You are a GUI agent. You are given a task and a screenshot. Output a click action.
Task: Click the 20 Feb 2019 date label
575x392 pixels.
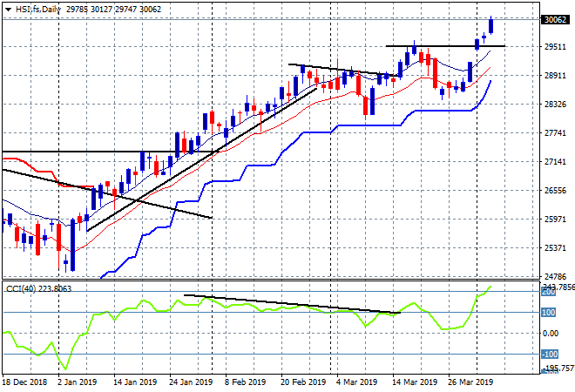point(303,382)
